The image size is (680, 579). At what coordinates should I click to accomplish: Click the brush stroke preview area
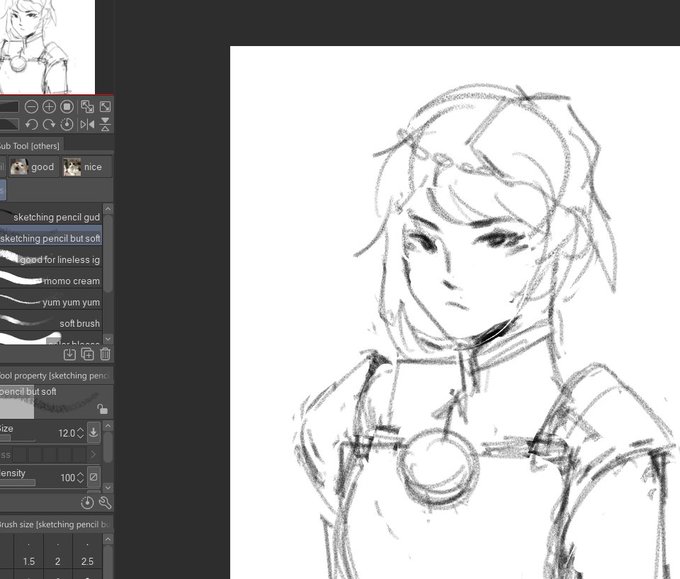(x=56, y=402)
